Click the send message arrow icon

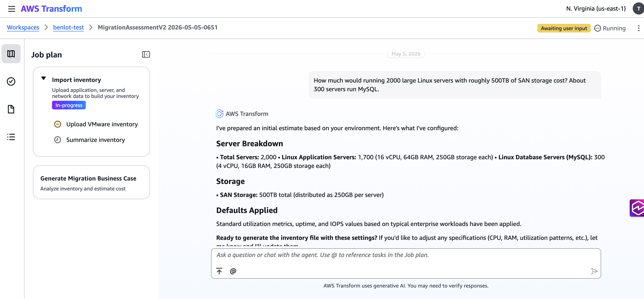[x=594, y=271]
